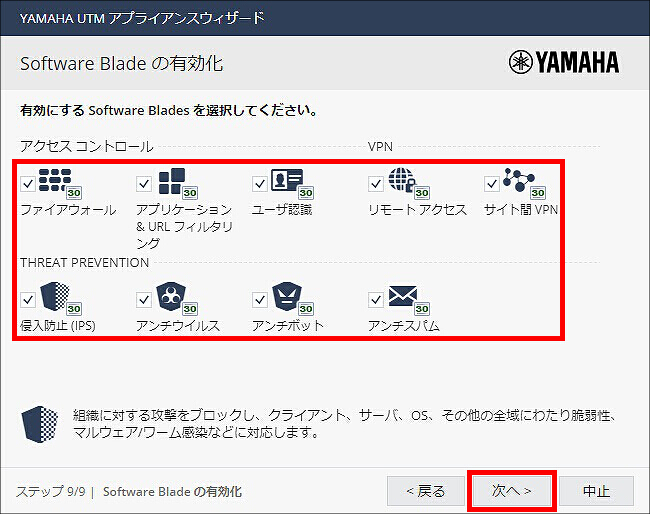Screen dimensions: 650x514
Task: Click the アンチボット label
Action: (288, 326)
